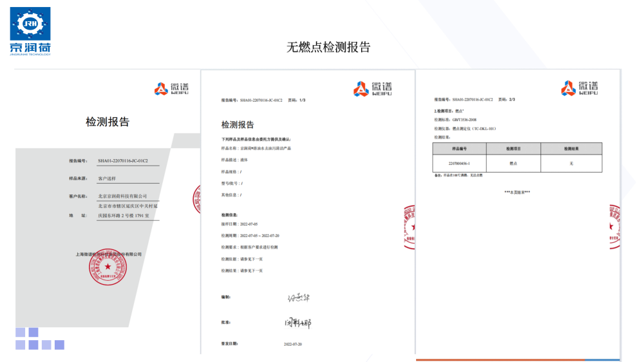The image size is (644, 362).
Task: Click the instrument line 燃点测定仪 (TC-DKL-101)
Action: pos(466,129)
